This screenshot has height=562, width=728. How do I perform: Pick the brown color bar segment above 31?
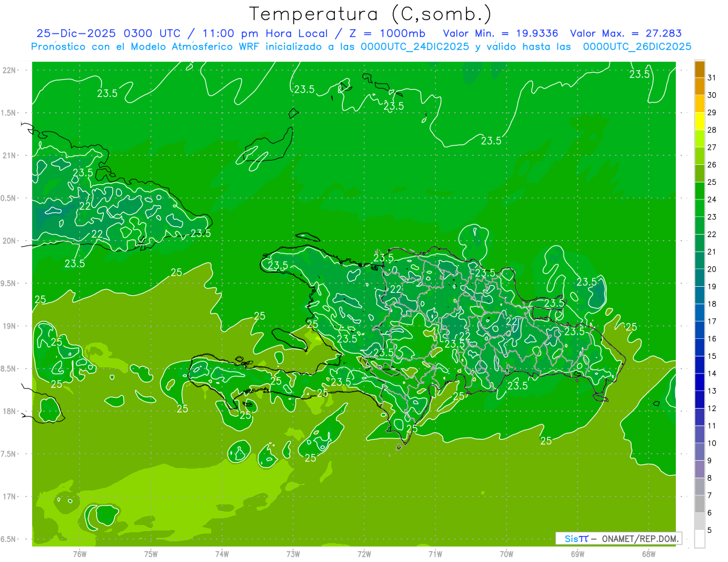click(699, 69)
